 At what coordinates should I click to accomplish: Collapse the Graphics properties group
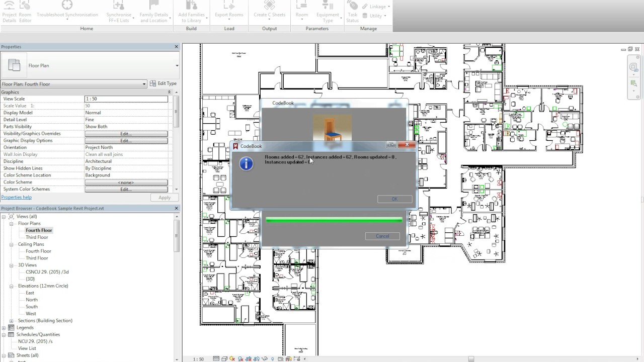point(169,92)
